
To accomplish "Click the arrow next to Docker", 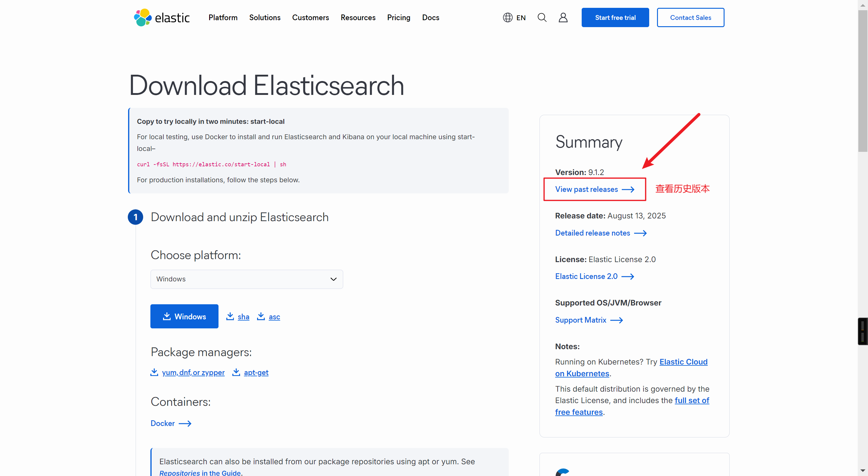I will pyautogui.click(x=185, y=424).
